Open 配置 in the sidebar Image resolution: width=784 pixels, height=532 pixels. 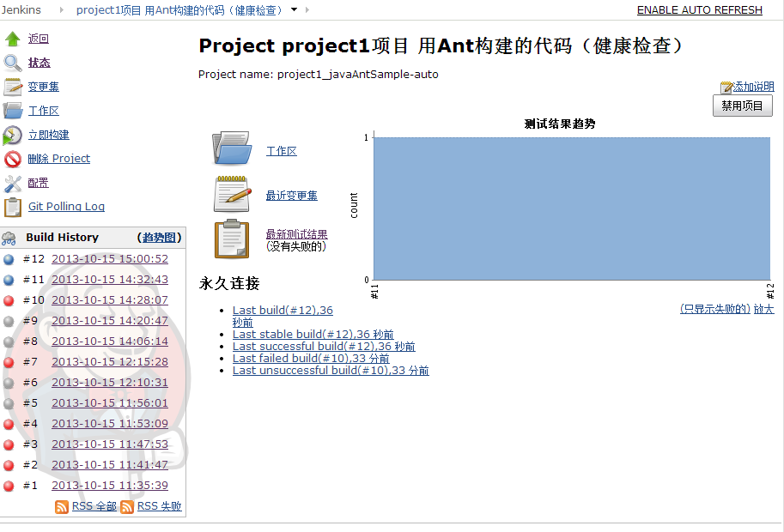(x=39, y=182)
